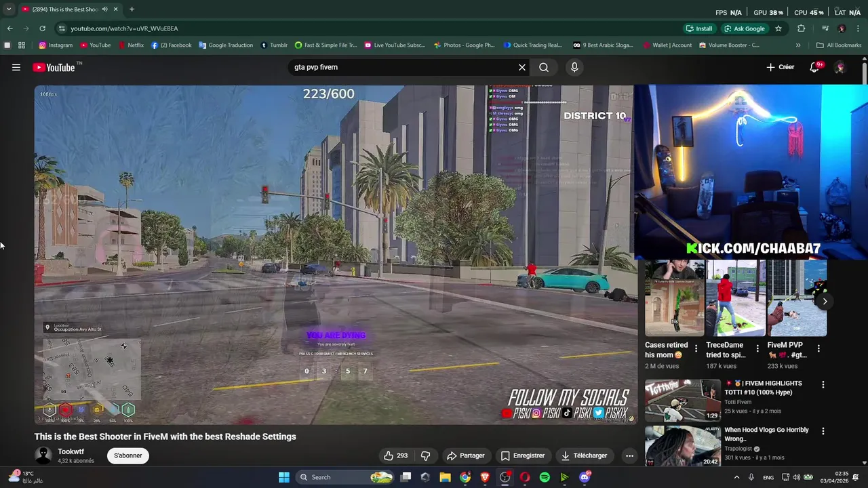Open the Créer upload menu
Screen dimensions: 868x488
click(780, 67)
